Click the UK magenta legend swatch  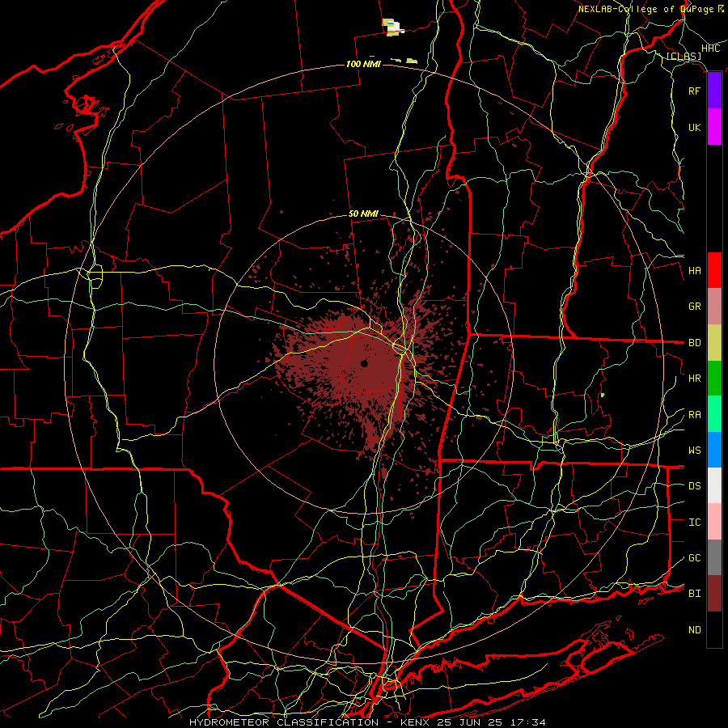[x=714, y=127]
